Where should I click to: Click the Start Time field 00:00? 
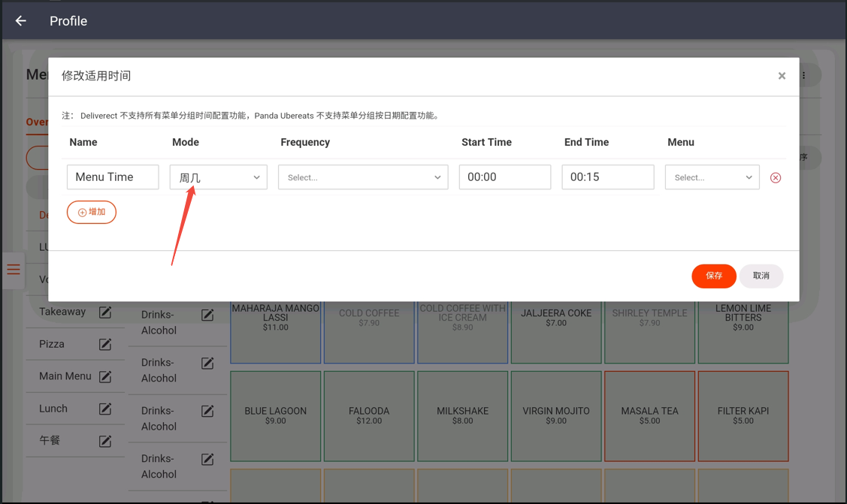click(505, 177)
